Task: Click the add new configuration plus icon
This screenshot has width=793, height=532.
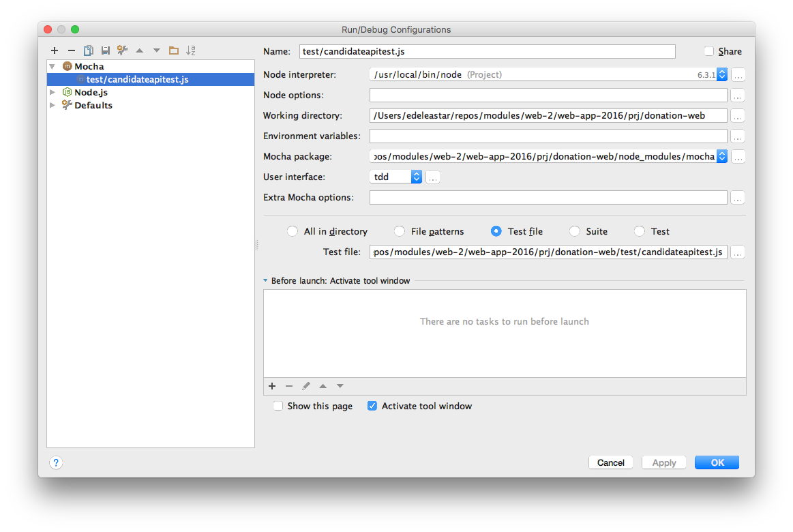Action: click(55, 50)
